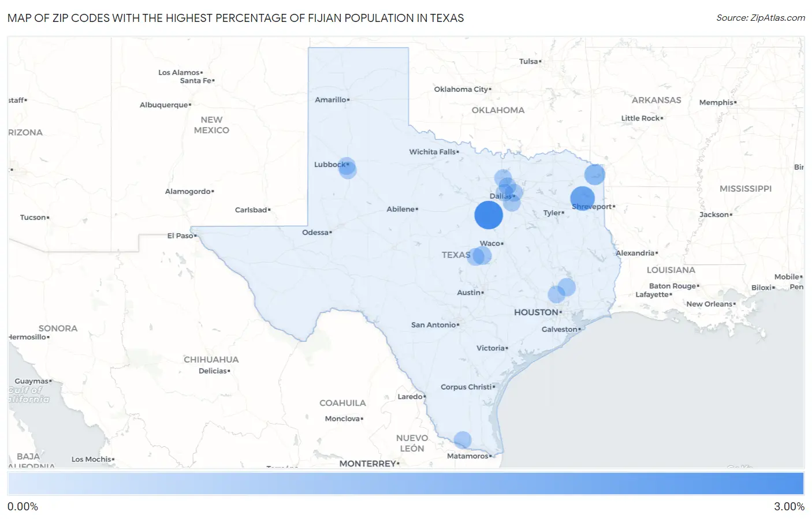Click the largest bubble southwest of Dallas
The height and width of the screenshot is (519, 812).
coord(489,215)
